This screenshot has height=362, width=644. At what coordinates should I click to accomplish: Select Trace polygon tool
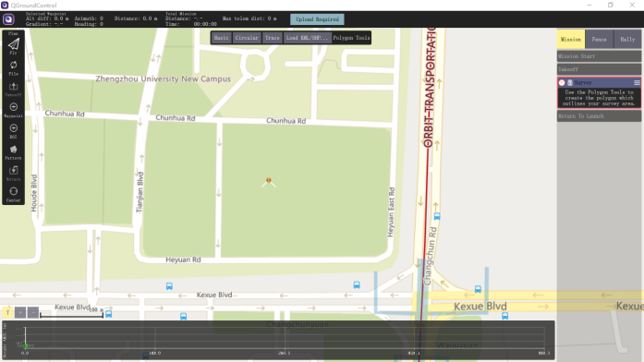click(x=273, y=38)
